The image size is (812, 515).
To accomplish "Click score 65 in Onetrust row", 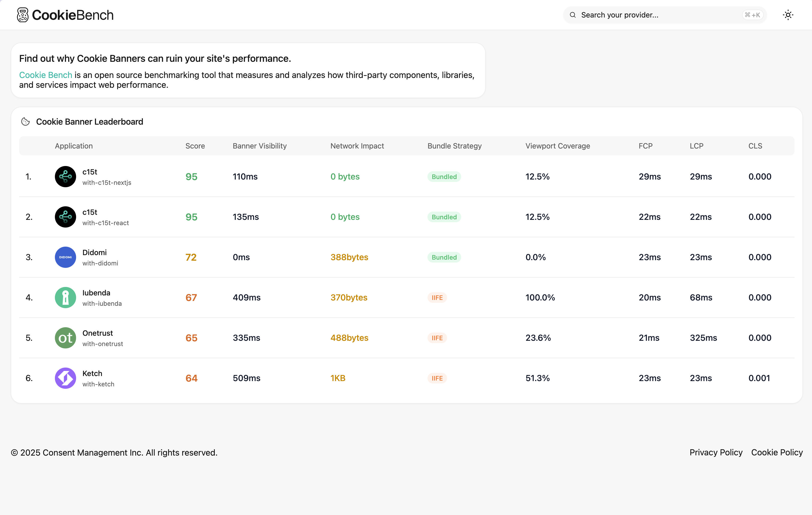I will 191,338.
